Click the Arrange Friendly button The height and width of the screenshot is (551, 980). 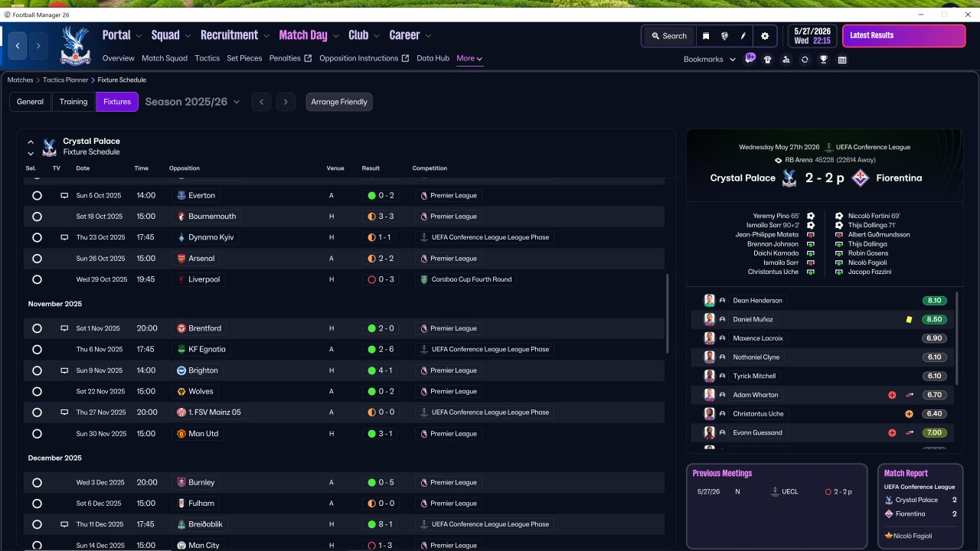pos(339,102)
